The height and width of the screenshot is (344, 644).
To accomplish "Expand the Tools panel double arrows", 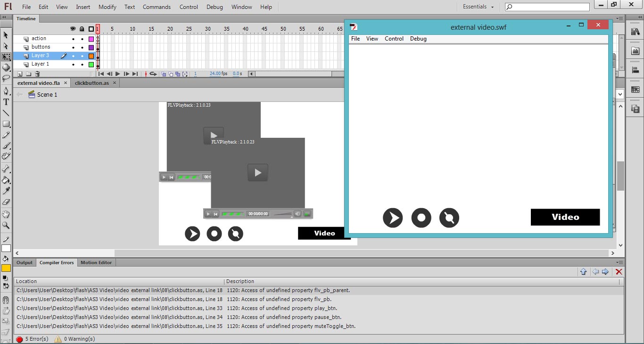I will (x=3, y=17).
